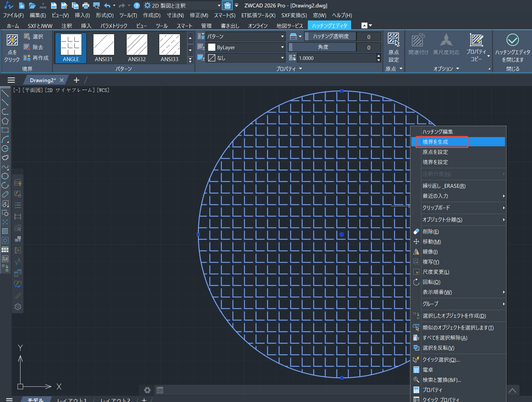Viewport: 532px width, 402px height.
Task: Open the ByLayer hatch color dropdown
Action: (245, 47)
